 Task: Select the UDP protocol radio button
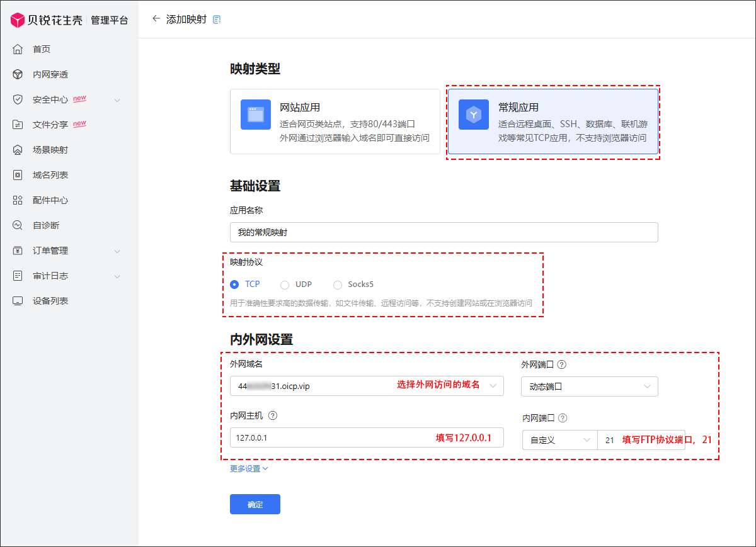pyautogui.click(x=285, y=285)
